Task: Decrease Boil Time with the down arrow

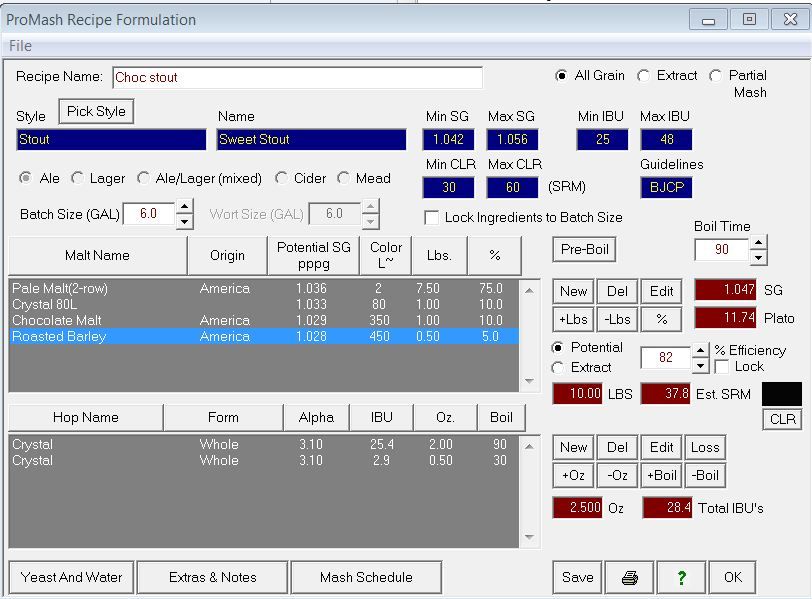Action: [x=758, y=257]
